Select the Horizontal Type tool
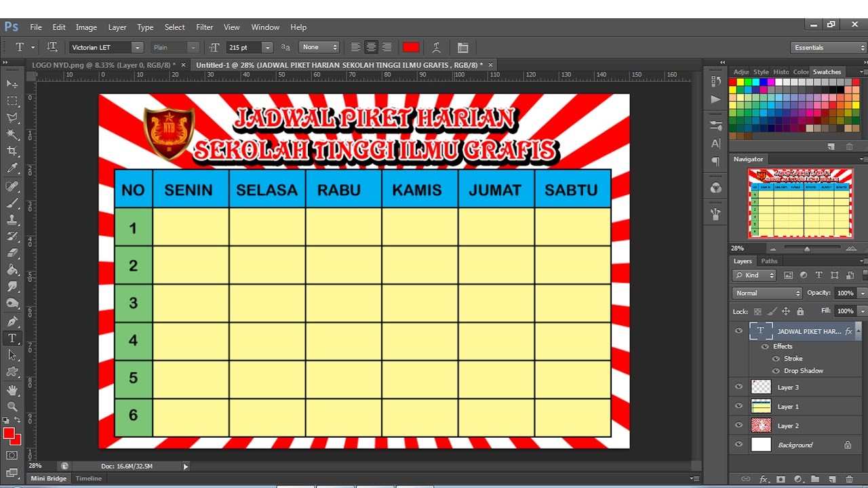868x488 pixels. click(x=12, y=338)
